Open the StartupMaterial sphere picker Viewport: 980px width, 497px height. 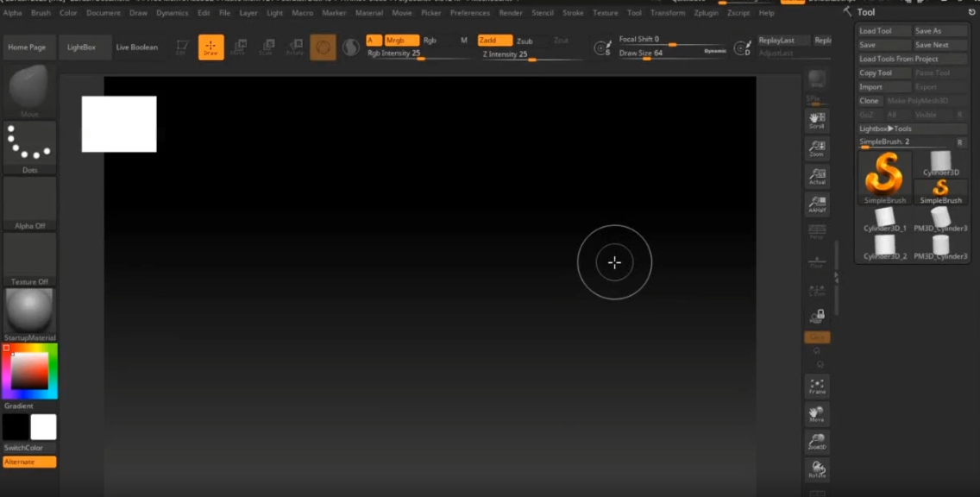point(30,311)
